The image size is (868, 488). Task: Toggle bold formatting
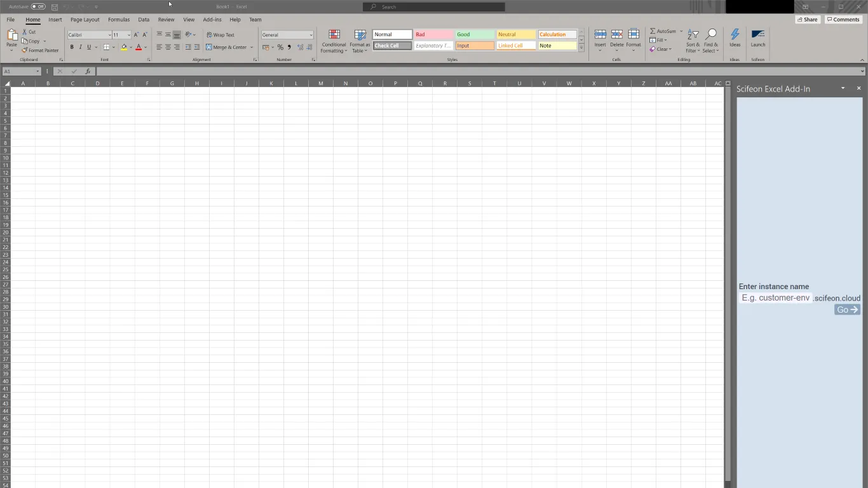tap(71, 47)
